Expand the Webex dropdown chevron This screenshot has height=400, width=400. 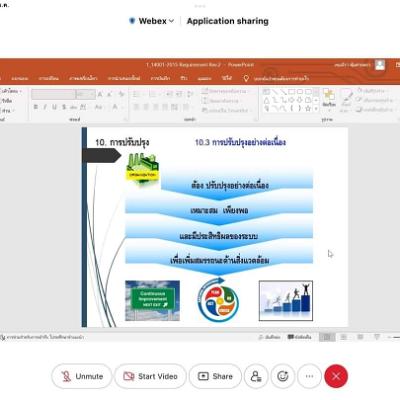click(x=171, y=21)
